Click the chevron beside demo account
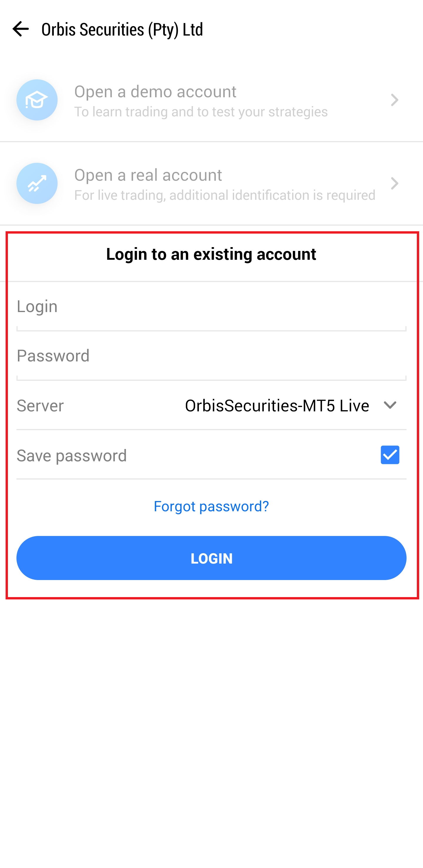 click(395, 100)
